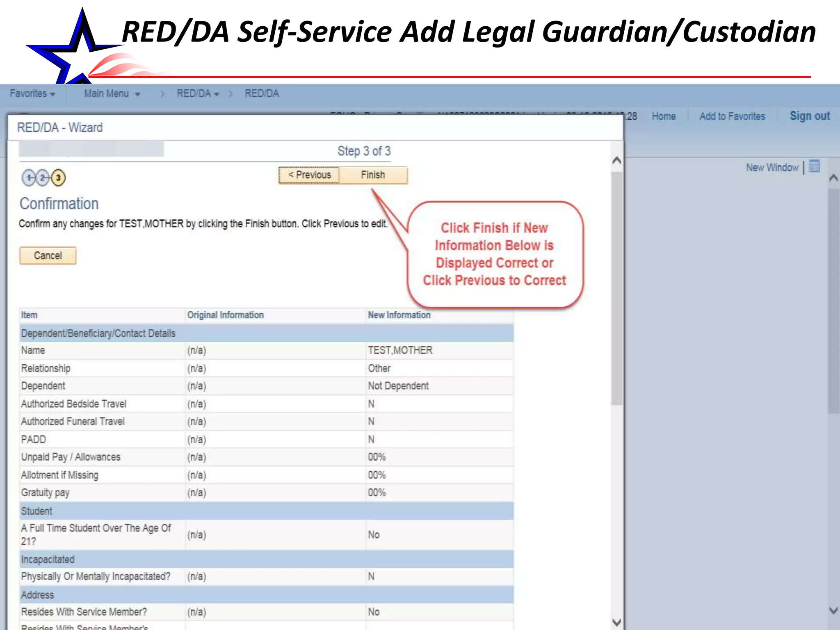Go to the Home link
The width and height of the screenshot is (840, 630).
[664, 116]
